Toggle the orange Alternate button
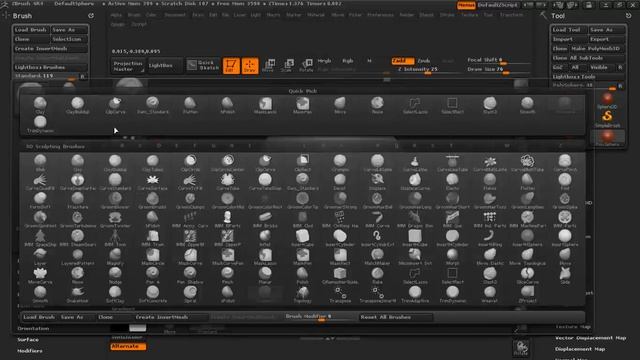This screenshot has height=360, width=640. click(x=128, y=346)
